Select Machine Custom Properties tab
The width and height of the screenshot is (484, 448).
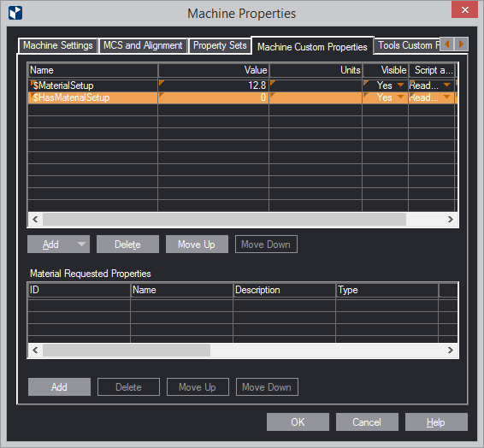coord(312,46)
